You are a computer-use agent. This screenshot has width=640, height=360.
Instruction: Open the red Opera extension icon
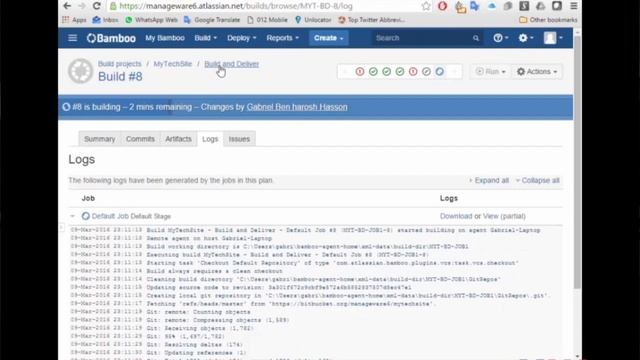pyautogui.click(x=442, y=6)
